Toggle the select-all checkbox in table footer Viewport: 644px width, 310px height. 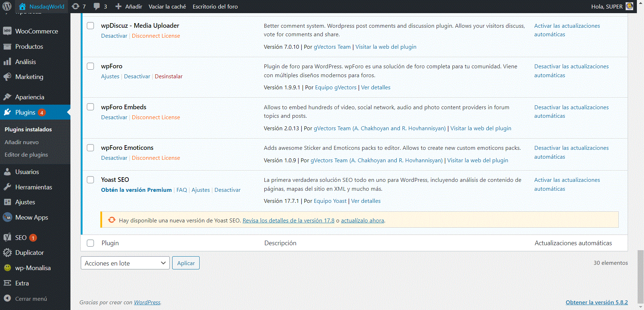90,243
